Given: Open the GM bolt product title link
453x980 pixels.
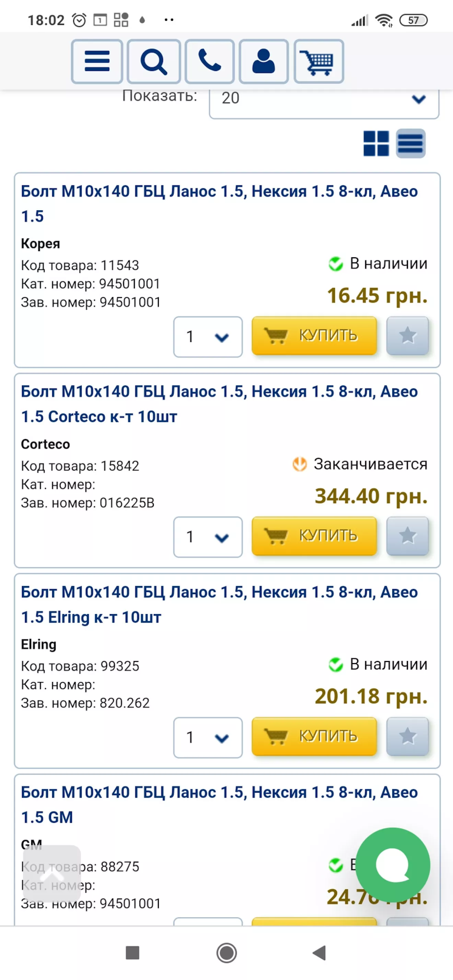Looking at the screenshot, I should [219, 805].
